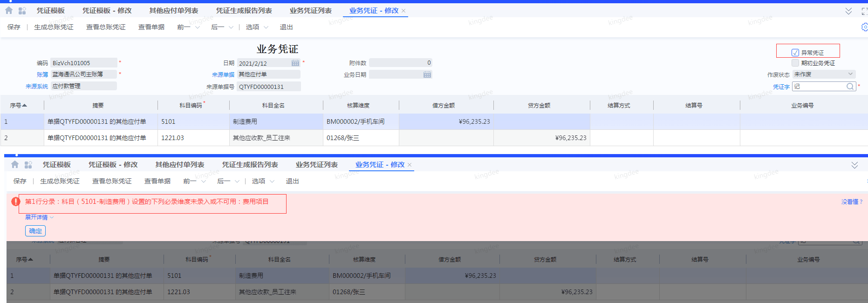Open the 业务日期 calendar picker icon

[x=427, y=74]
